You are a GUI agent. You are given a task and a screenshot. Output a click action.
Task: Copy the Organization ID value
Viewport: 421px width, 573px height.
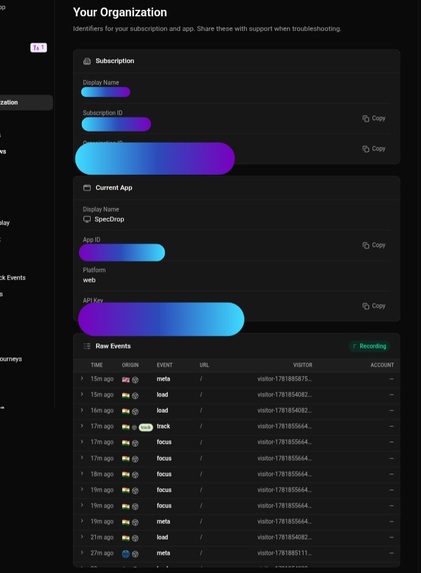(374, 149)
